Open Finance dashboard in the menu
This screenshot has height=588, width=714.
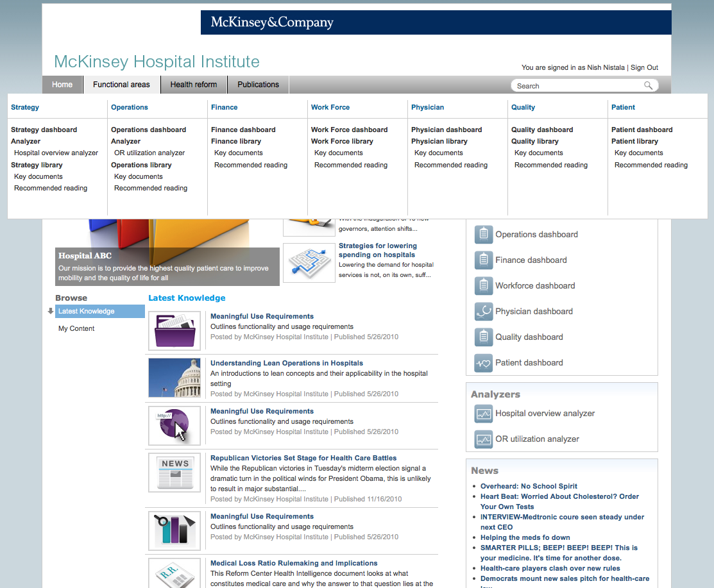click(x=243, y=130)
